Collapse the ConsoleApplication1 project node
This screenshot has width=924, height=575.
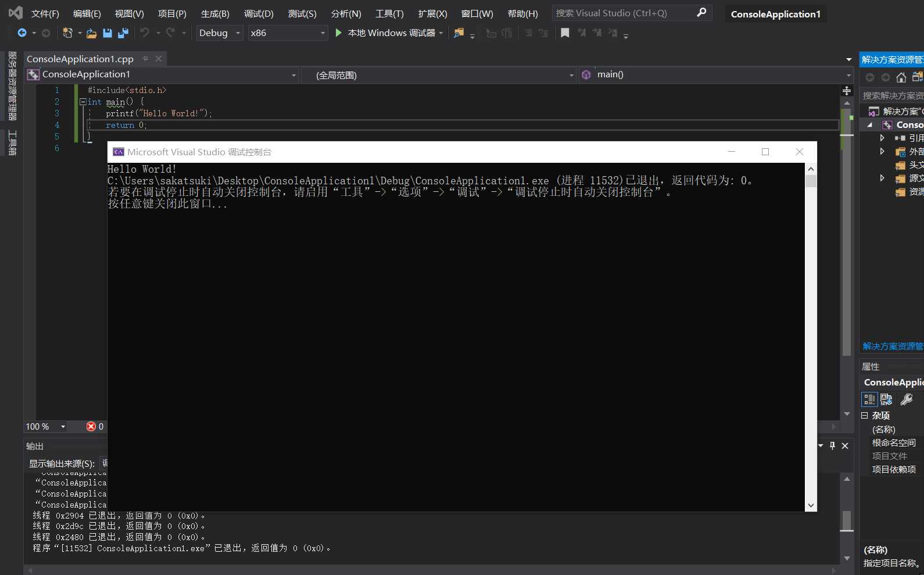pyautogui.click(x=870, y=125)
